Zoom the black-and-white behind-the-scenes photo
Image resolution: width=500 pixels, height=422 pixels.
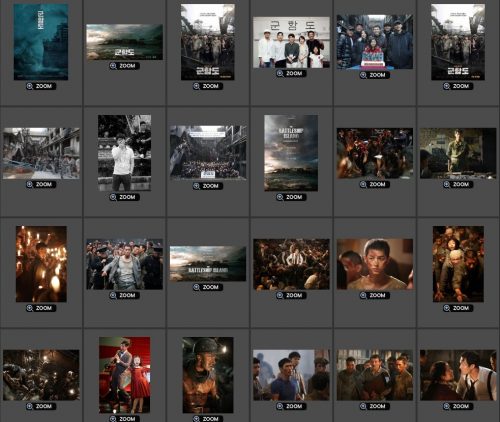pyautogui.click(x=124, y=197)
